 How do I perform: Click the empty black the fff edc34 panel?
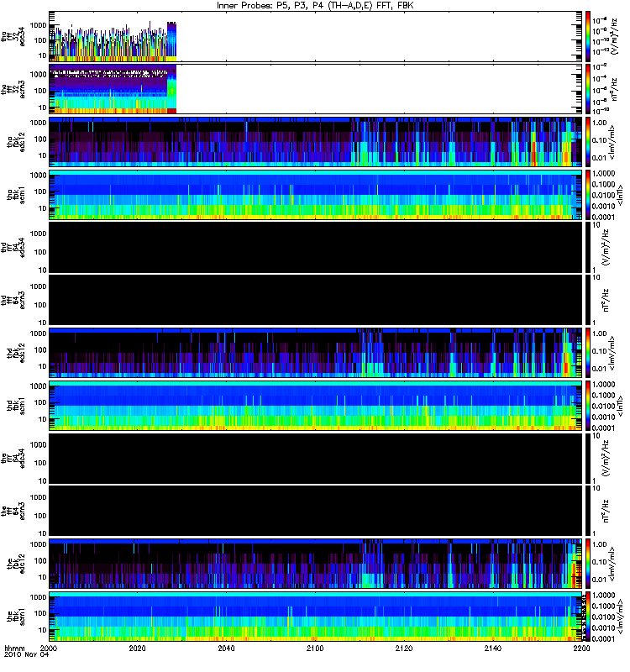315,458
